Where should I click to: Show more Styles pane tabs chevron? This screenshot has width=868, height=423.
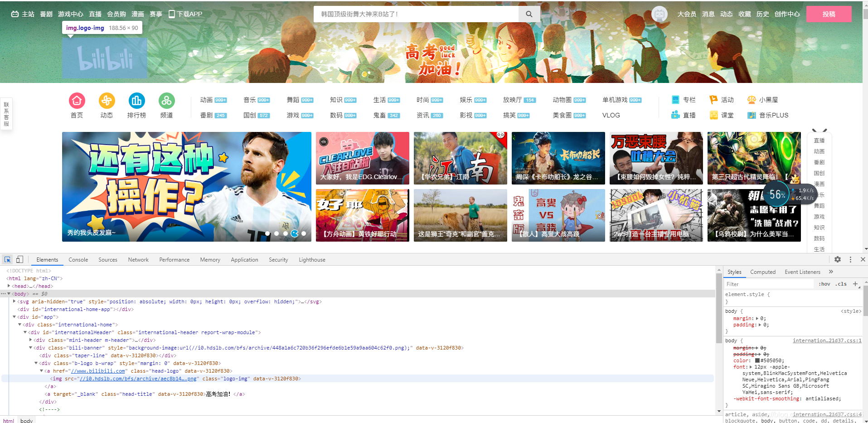coord(831,272)
